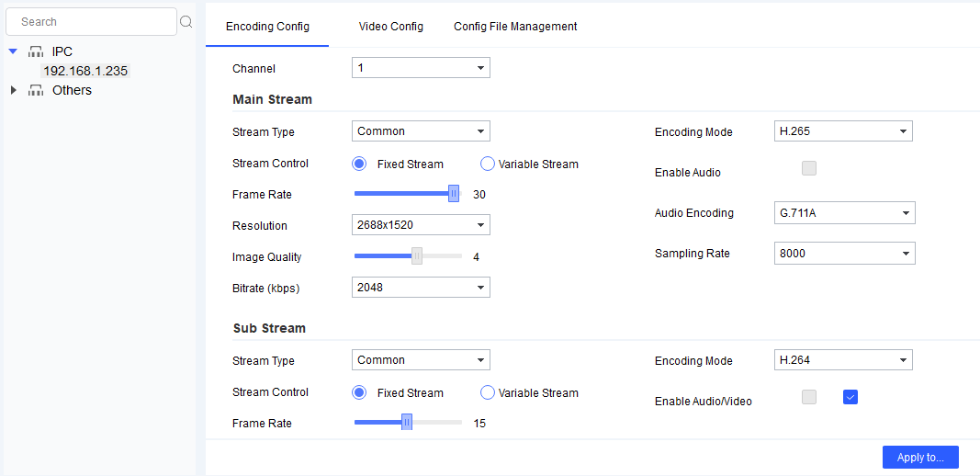Screen dimensions: 980x476
Task: Click the Others tree label
Action: click(x=72, y=90)
